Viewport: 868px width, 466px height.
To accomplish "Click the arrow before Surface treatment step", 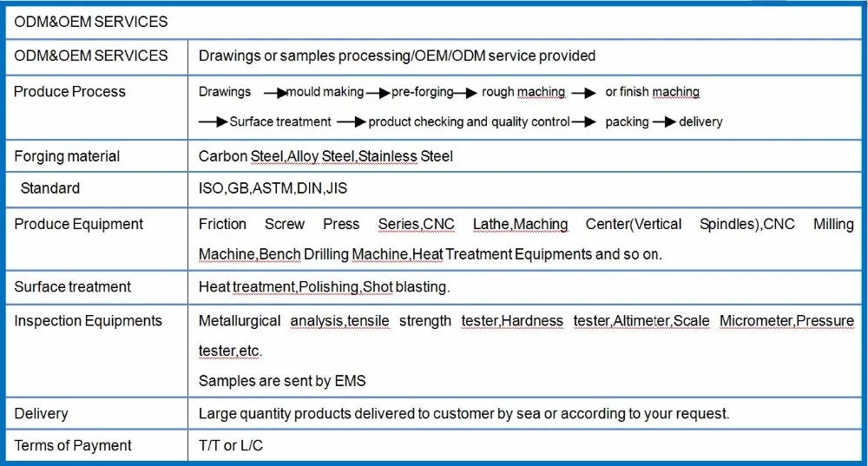I will click(214, 121).
